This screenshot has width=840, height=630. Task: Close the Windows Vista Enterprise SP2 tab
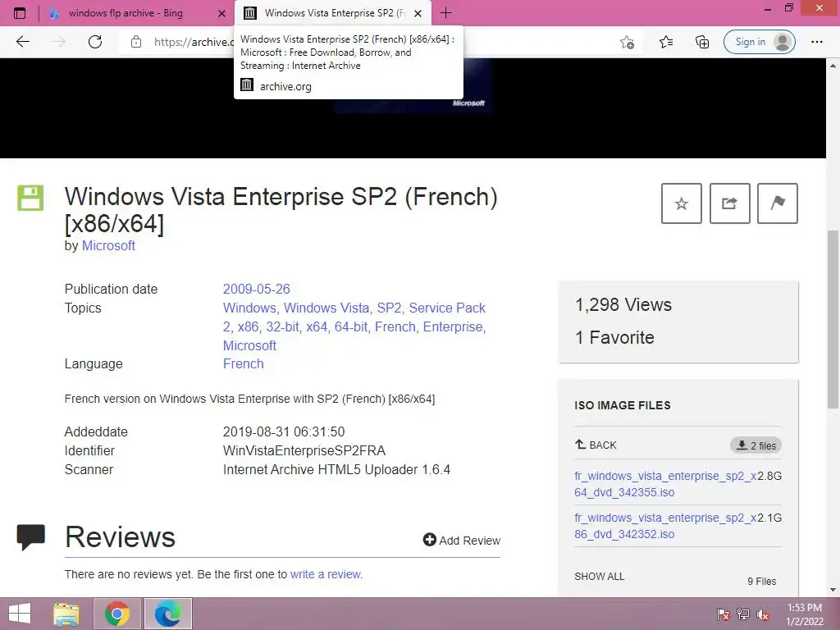418,13
